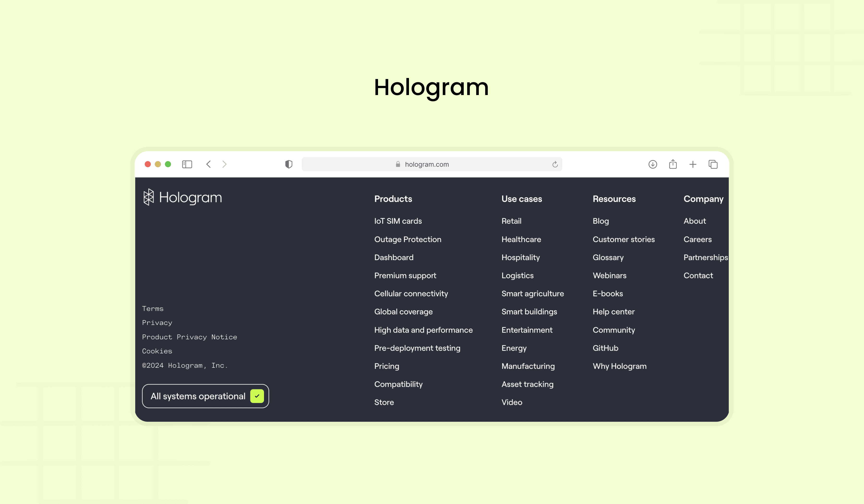
Task: Open the privacy shield report icon
Action: coord(289,164)
